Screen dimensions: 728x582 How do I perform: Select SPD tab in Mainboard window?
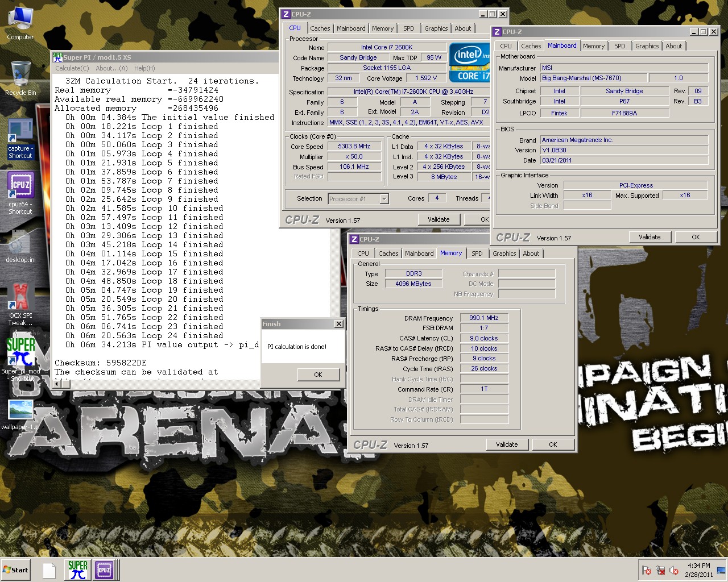pyautogui.click(x=620, y=46)
